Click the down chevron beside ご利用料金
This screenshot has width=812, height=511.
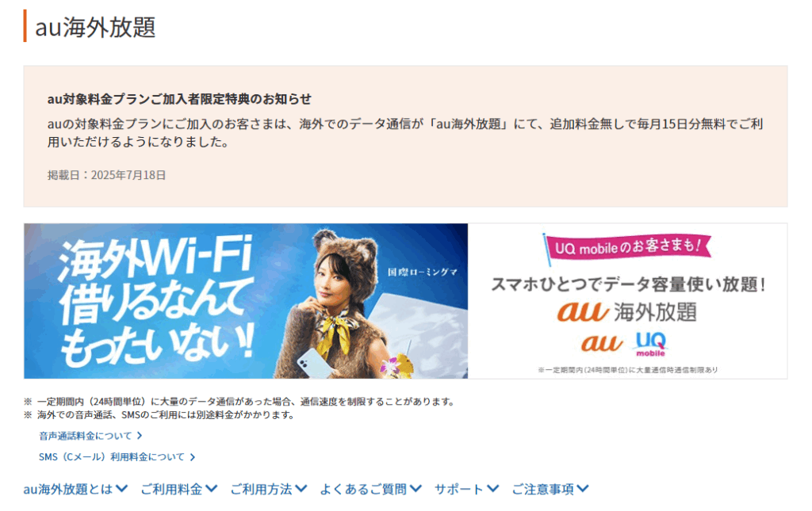coord(211,488)
